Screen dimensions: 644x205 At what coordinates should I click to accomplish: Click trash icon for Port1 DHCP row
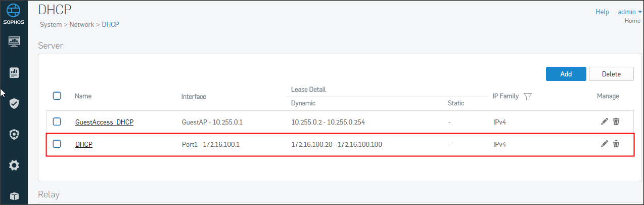point(616,144)
